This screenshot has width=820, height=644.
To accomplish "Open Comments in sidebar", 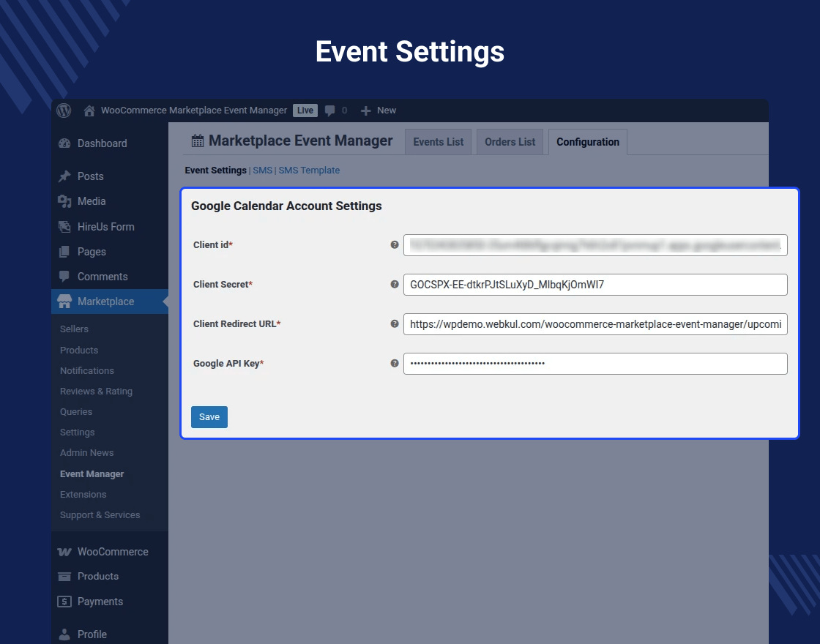I will coord(102,277).
